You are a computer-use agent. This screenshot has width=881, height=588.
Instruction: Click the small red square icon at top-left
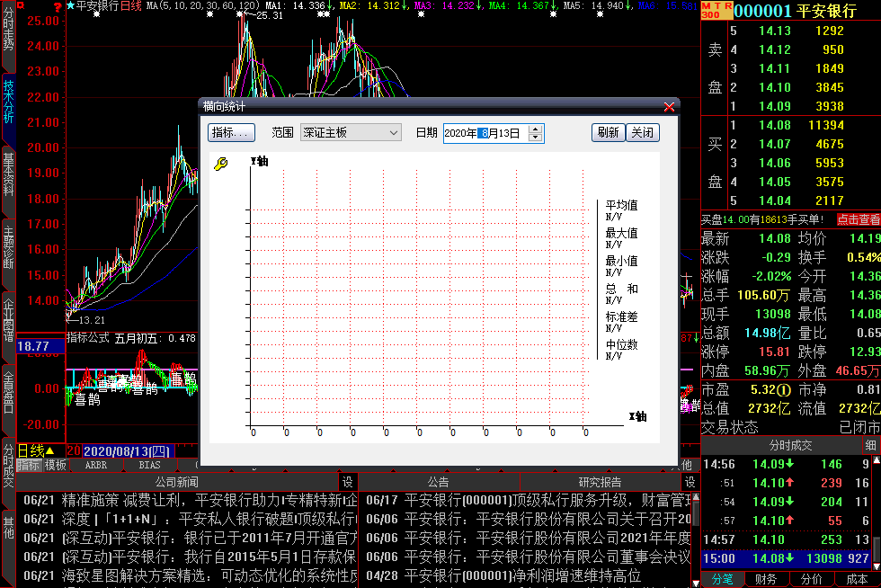pos(21,5)
